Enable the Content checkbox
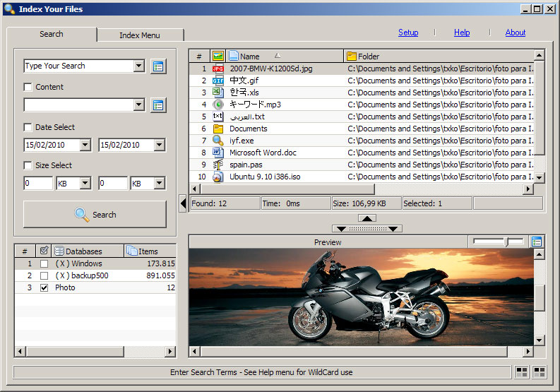Viewport: 560px width, 392px height. pos(28,88)
